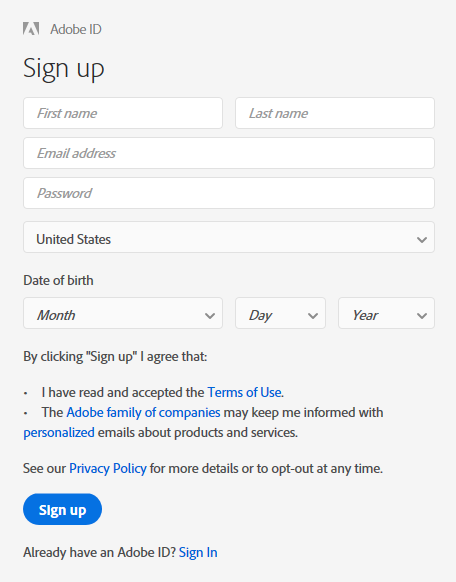The image size is (456, 582).
Task: Expand the Year selector
Action: 386,313
